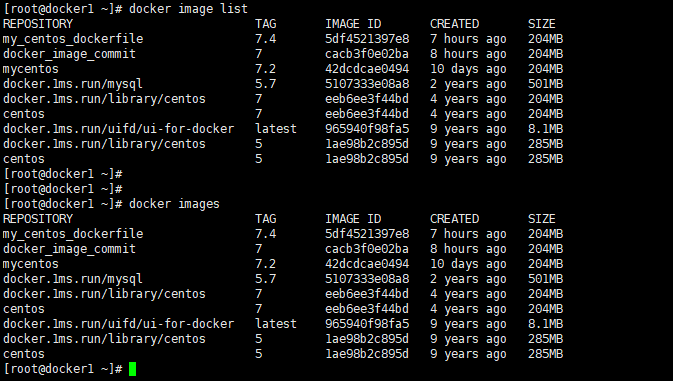Click tag "latest" in docker images output

point(276,324)
